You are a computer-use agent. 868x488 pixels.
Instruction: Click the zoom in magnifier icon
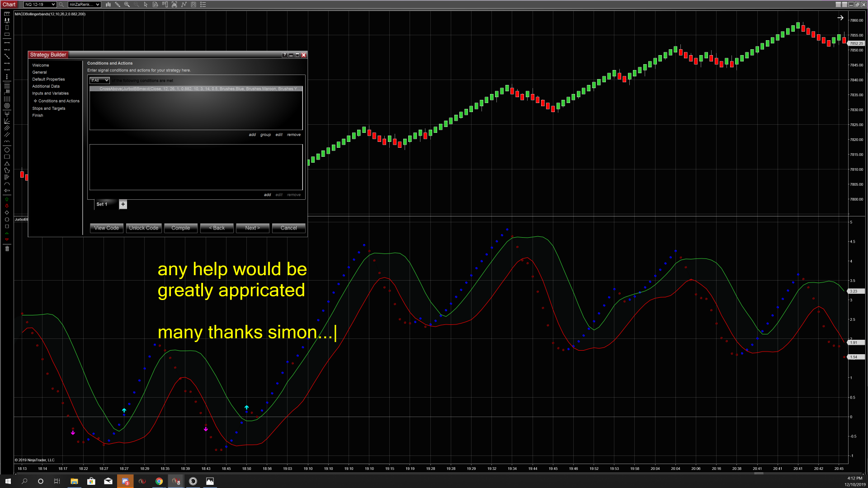(x=127, y=5)
